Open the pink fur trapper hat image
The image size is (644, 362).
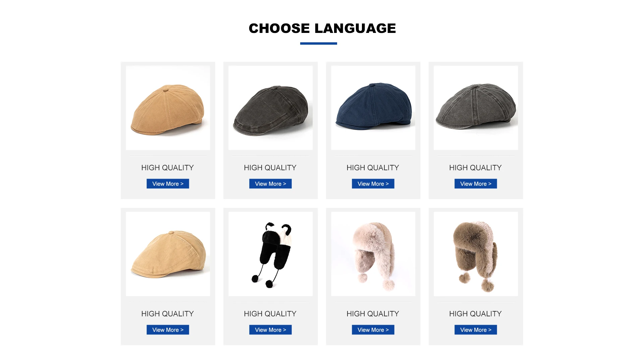pyautogui.click(x=373, y=254)
